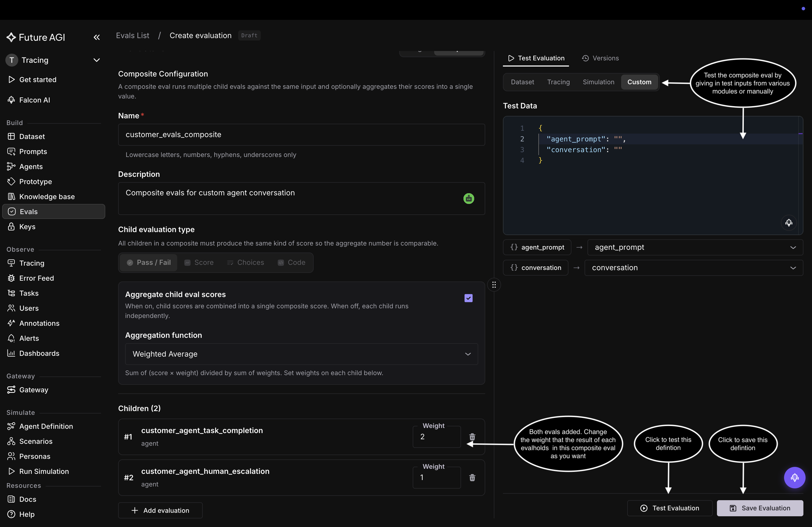Open the Users page
The width and height of the screenshot is (812, 527).
coord(29,308)
